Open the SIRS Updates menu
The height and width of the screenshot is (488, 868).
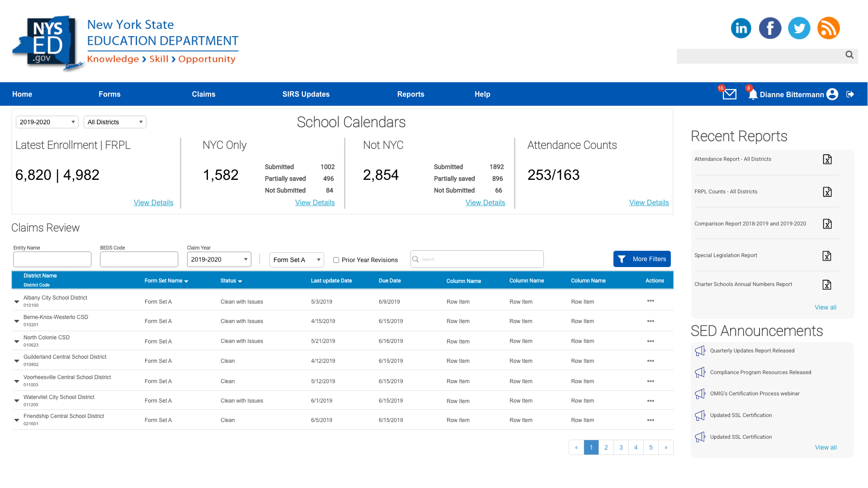[x=306, y=94]
